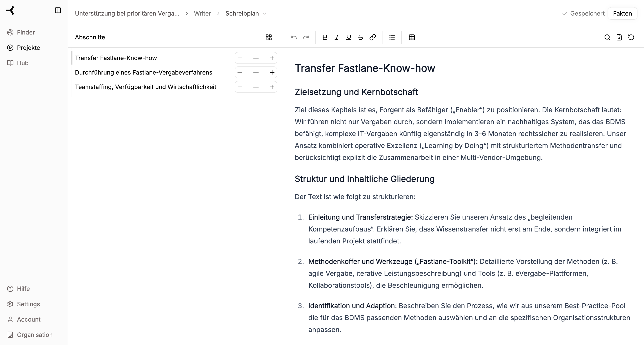Open Projekte in the sidebar
Image resolution: width=644 pixels, height=345 pixels.
pyautogui.click(x=28, y=47)
